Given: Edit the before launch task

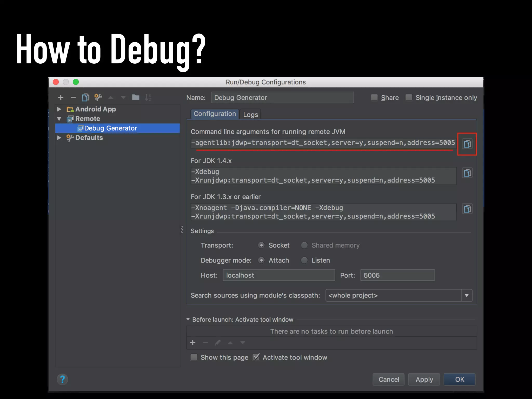Looking at the screenshot, I should [218, 343].
